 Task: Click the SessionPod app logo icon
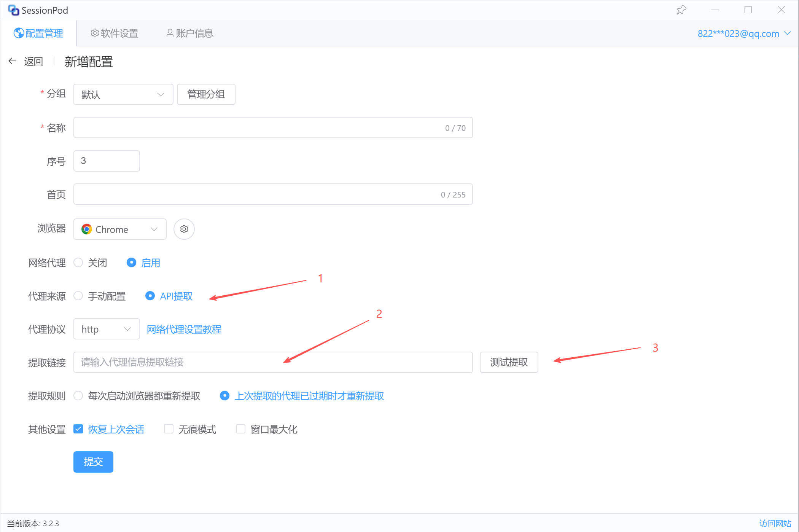[x=13, y=10]
